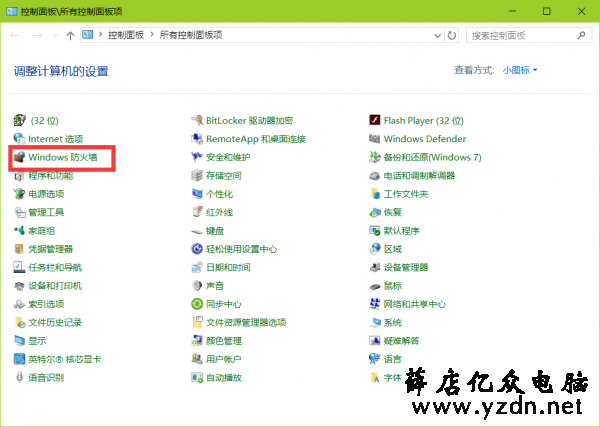Viewport: 600px width, 427px height.
Task: Open the 设备和打印机 printer icon
Action: (19, 286)
